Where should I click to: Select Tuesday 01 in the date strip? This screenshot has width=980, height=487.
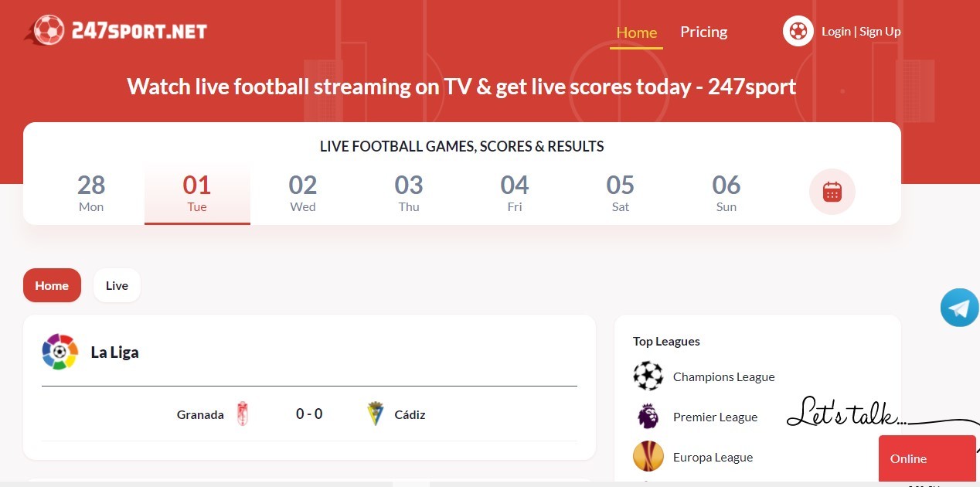(197, 192)
